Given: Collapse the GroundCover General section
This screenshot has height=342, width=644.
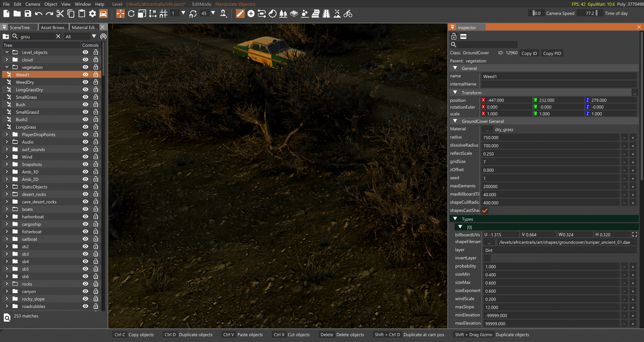Looking at the screenshot, I should (455, 121).
